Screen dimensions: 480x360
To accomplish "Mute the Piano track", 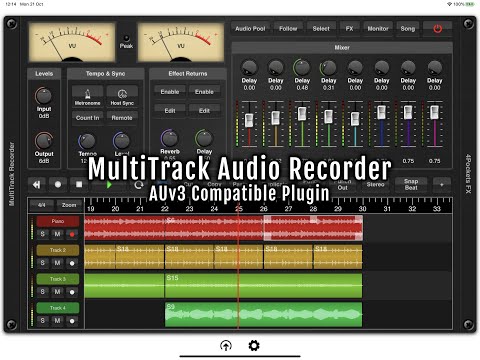I will pos(57,234).
